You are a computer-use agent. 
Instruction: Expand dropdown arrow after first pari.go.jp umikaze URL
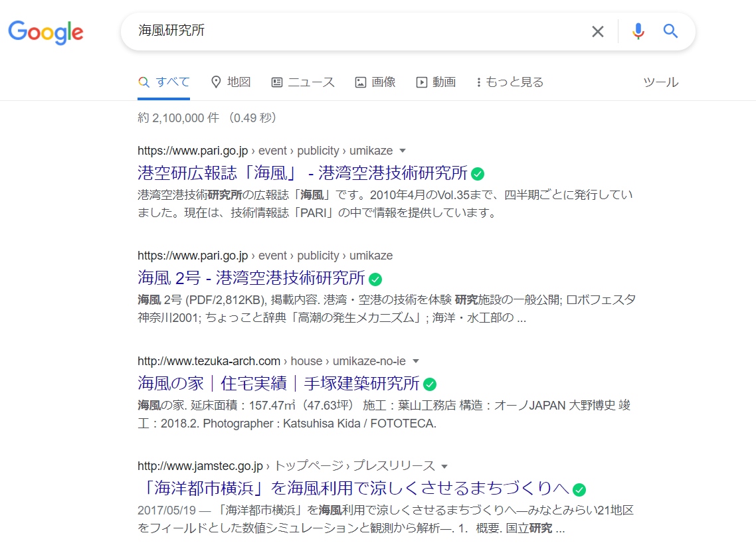(x=403, y=151)
